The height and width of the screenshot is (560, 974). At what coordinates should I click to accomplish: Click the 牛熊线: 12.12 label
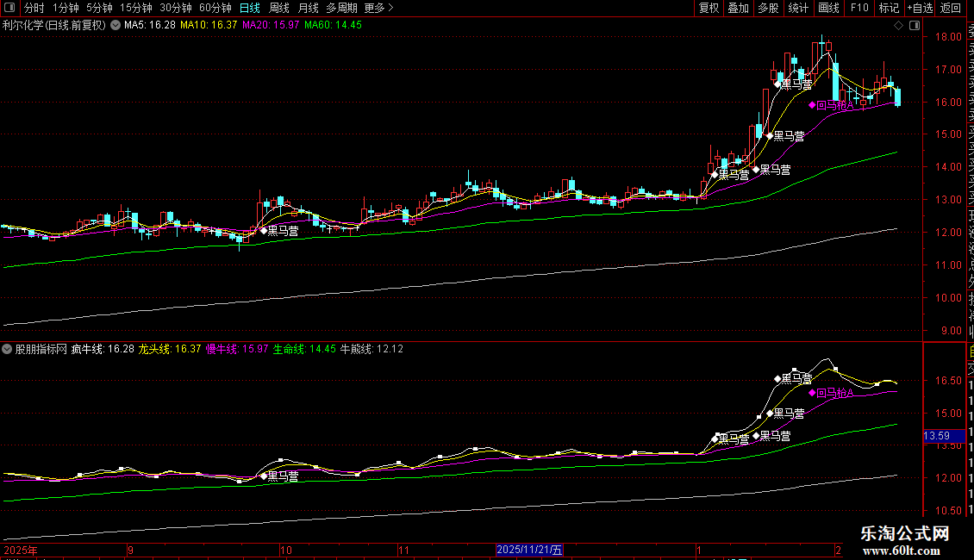click(x=371, y=349)
